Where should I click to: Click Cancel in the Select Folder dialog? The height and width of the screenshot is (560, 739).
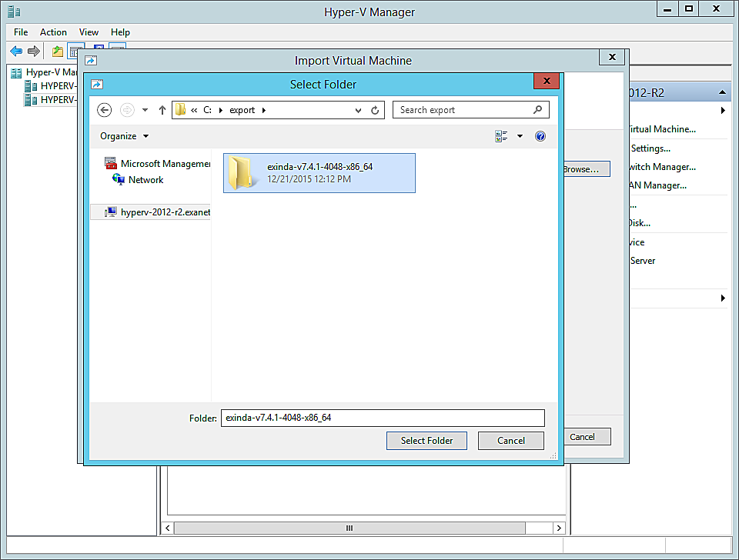point(511,441)
